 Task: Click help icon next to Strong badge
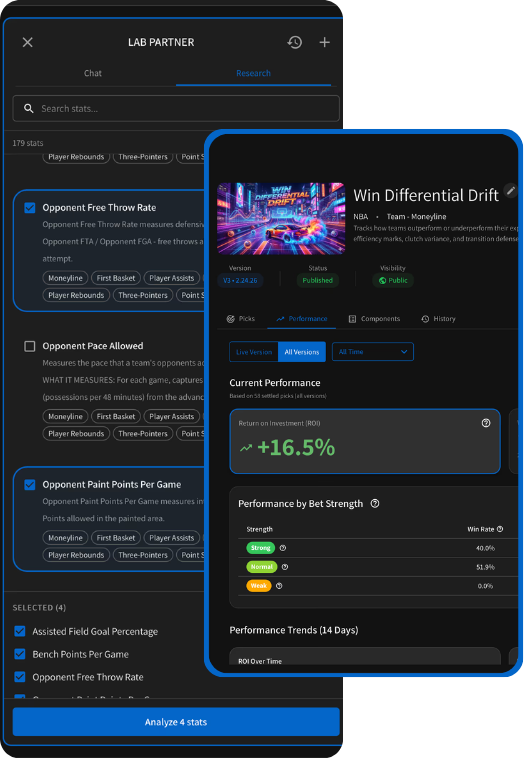click(283, 548)
